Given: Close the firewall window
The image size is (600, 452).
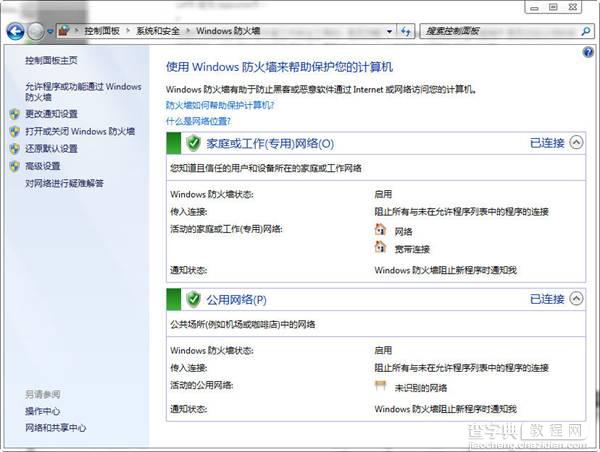Looking at the screenshot, I should [572, 7].
